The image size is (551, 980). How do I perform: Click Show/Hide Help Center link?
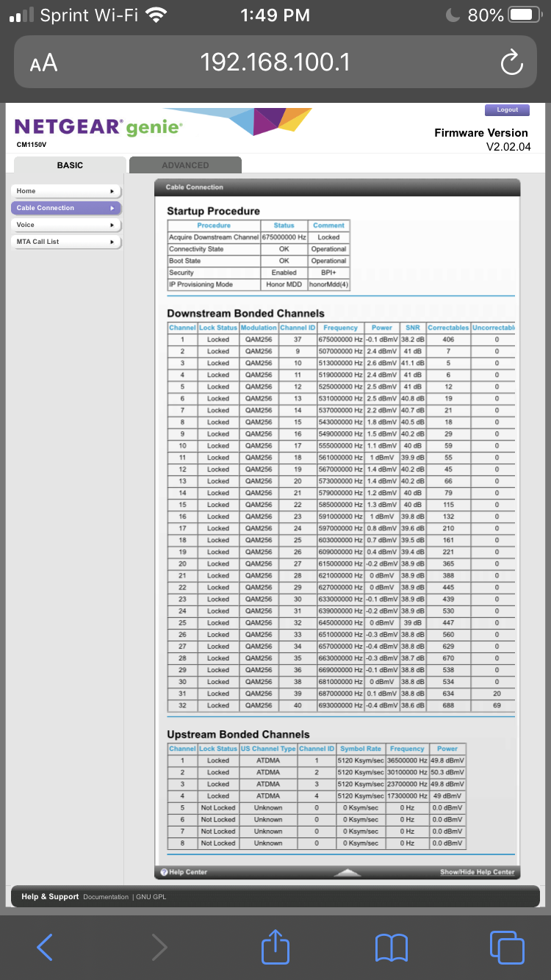[477, 872]
